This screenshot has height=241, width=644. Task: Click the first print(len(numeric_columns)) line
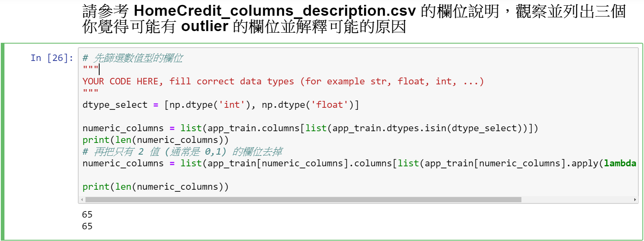(x=156, y=140)
